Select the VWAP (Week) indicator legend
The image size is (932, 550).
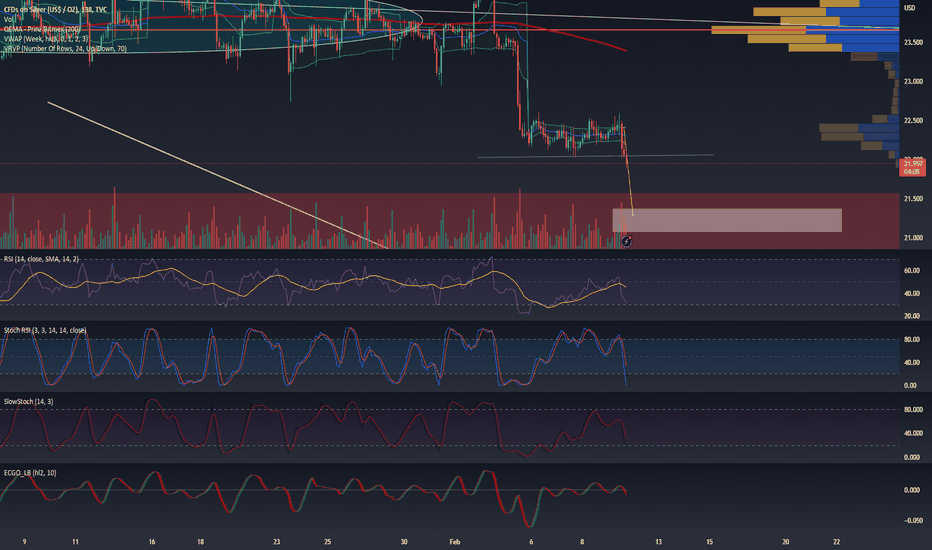click(x=45, y=39)
